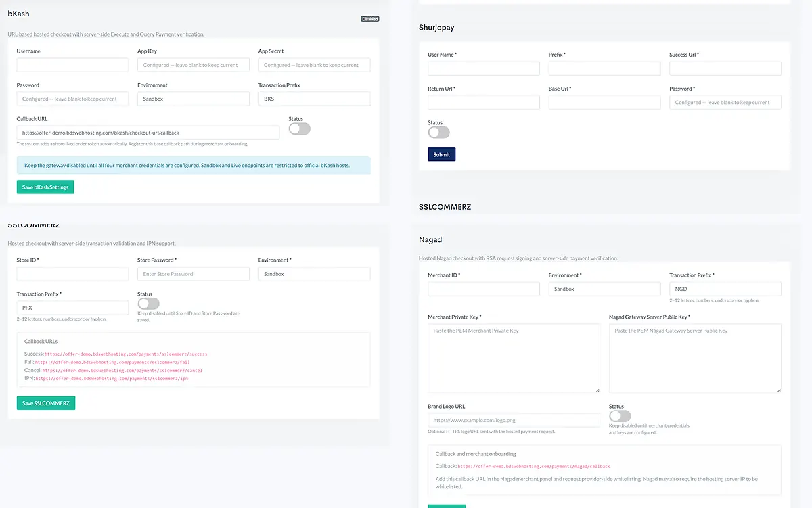Click the Nagad section heading
This screenshot has width=812, height=508.
pos(430,239)
